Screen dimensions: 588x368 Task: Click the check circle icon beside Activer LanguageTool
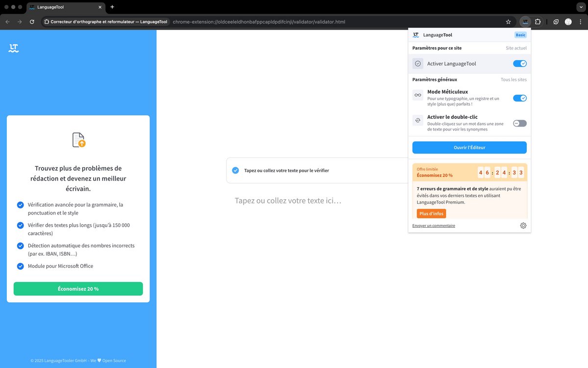click(418, 64)
